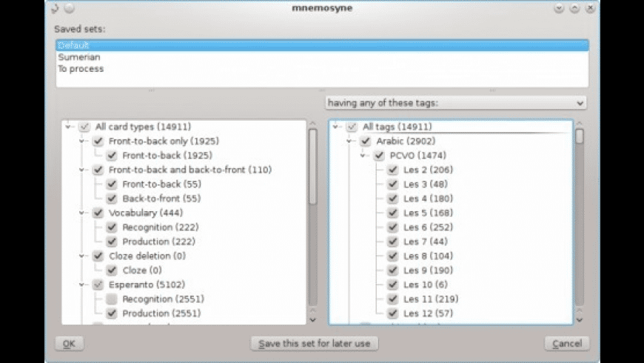Uncheck the Production (222) checkbox
The height and width of the screenshot is (363, 644).
pos(112,242)
